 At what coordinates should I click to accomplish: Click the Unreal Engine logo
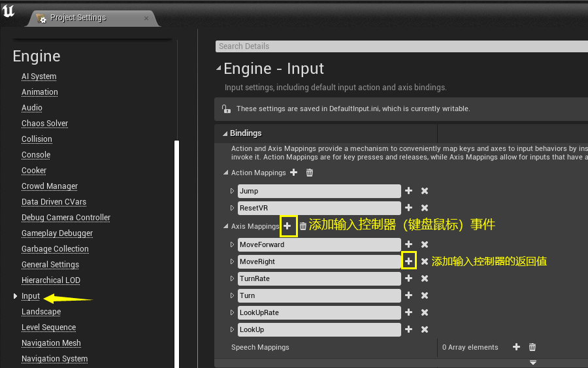coord(8,11)
